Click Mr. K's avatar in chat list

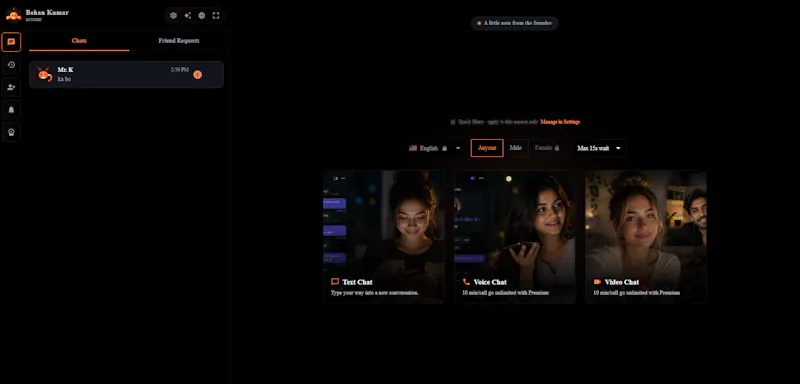click(x=45, y=74)
